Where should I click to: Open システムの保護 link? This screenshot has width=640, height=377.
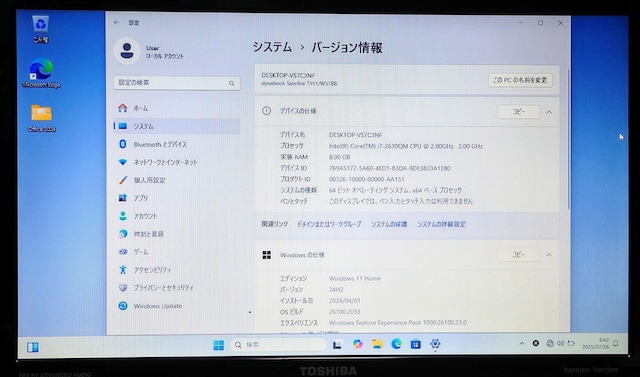pos(389,224)
